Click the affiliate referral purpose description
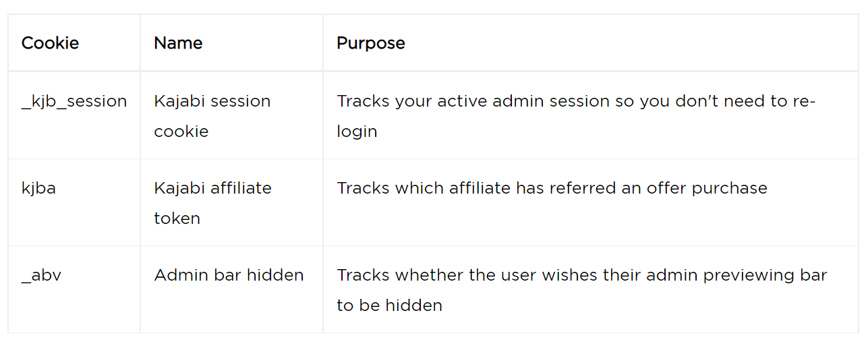The height and width of the screenshot is (344, 868). click(552, 188)
